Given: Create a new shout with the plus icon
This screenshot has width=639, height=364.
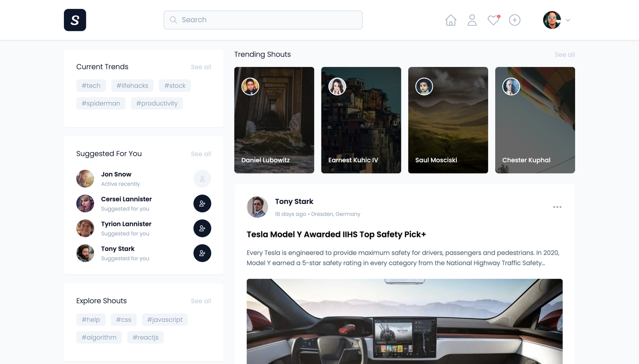Looking at the screenshot, I should [515, 19].
